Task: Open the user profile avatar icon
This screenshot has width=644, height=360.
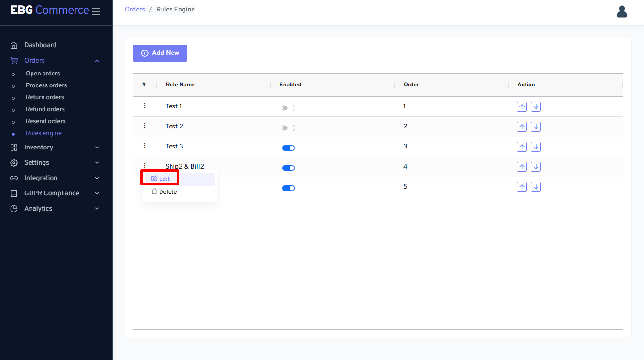Action: pos(622,11)
